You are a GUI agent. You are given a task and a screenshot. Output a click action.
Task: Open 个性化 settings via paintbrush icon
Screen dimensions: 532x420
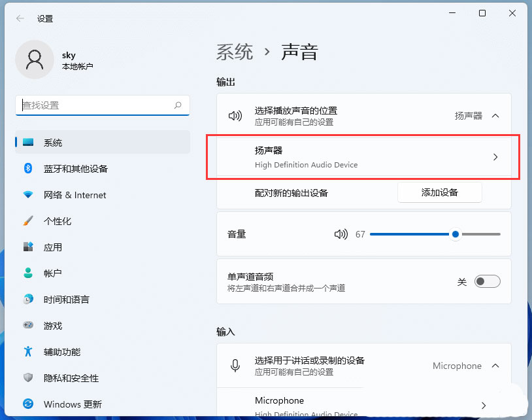27,221
